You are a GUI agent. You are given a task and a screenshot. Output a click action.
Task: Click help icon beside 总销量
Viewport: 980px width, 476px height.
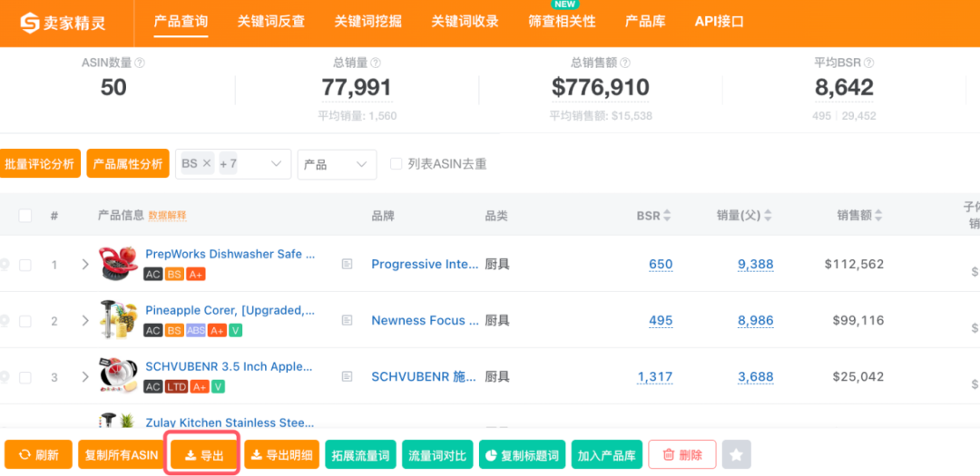[376, 63]
